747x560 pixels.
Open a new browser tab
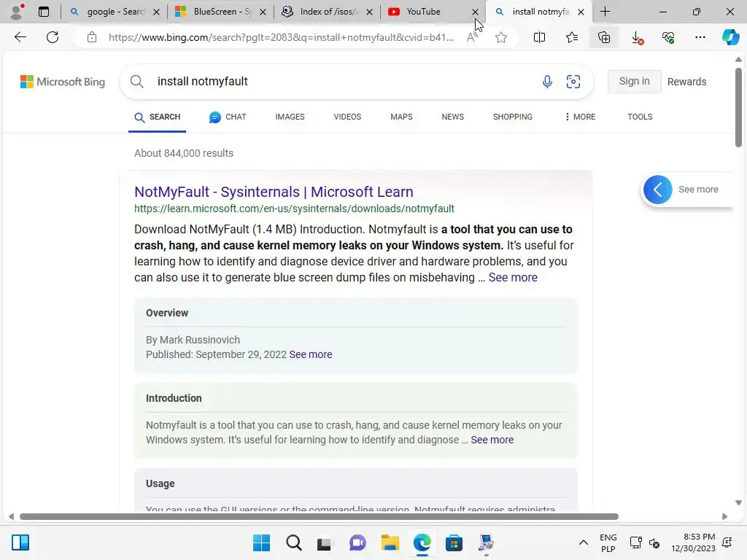pos(605,12)
